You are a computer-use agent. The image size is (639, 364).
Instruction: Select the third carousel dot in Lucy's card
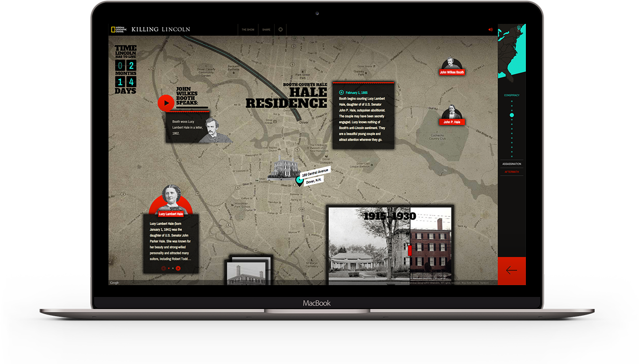pyautogui.click(x=173, y=268)
